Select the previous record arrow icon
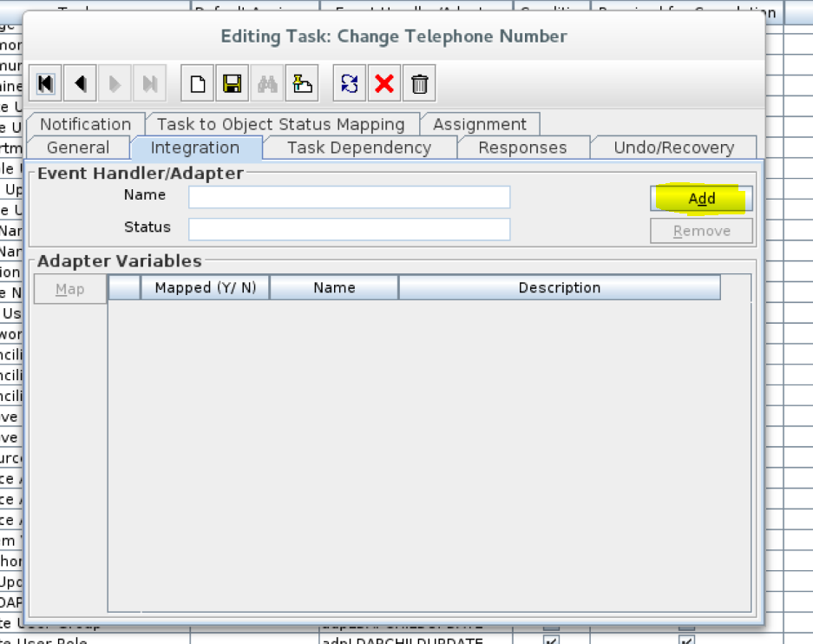The height and width of the screenshot is (644, 813). [x=80, y=82]
